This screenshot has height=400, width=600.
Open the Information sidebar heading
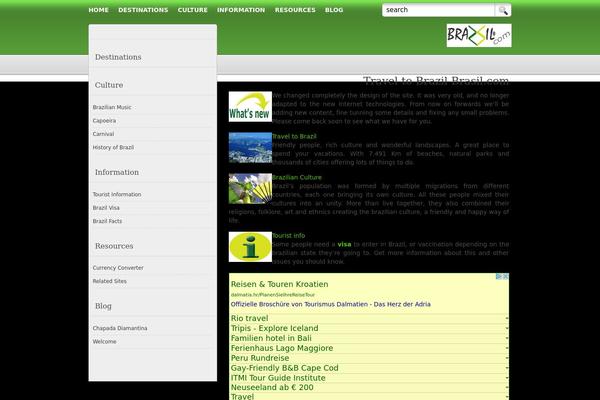pos(117,172)
